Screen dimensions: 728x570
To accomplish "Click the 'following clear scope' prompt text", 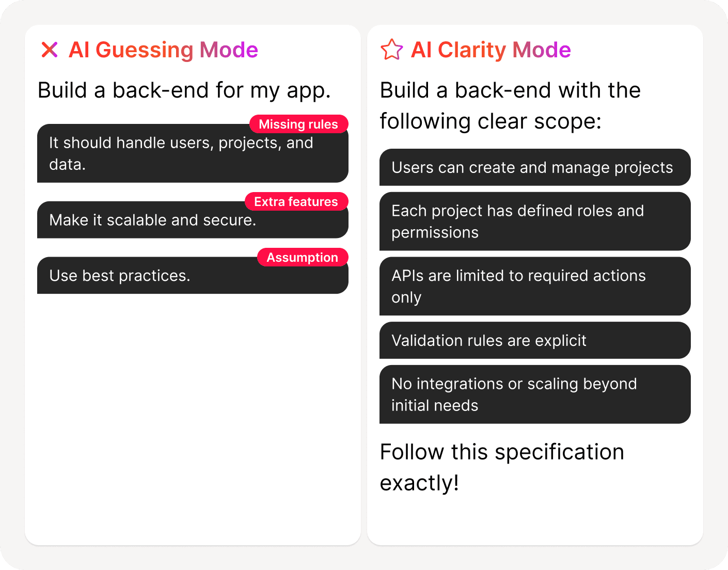I will click(x=510, y=106).
